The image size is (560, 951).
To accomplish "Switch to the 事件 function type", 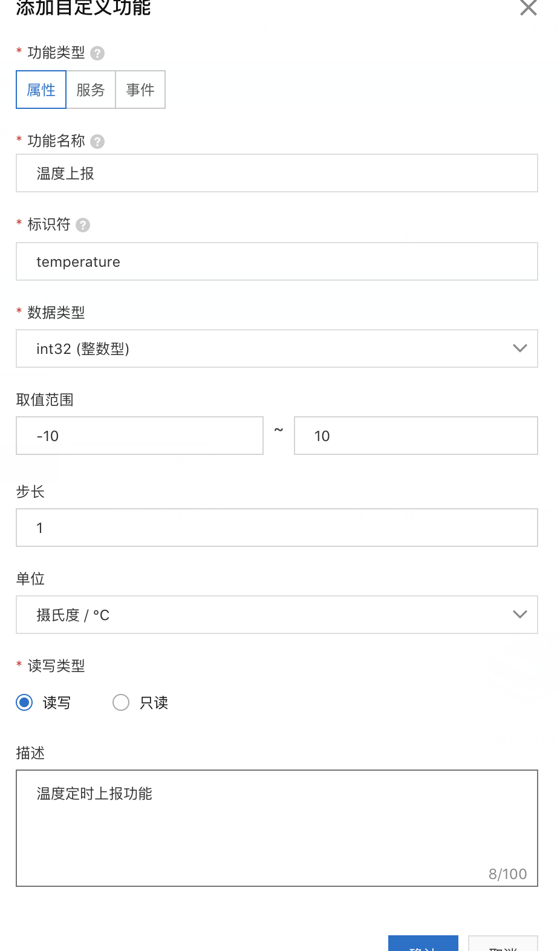I will coord(140,90).
